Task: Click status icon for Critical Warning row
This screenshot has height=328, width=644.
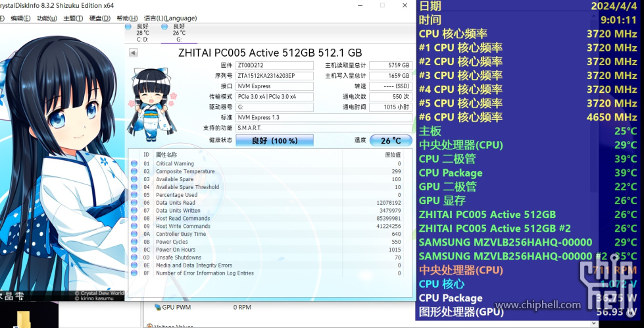Action: 134,163
